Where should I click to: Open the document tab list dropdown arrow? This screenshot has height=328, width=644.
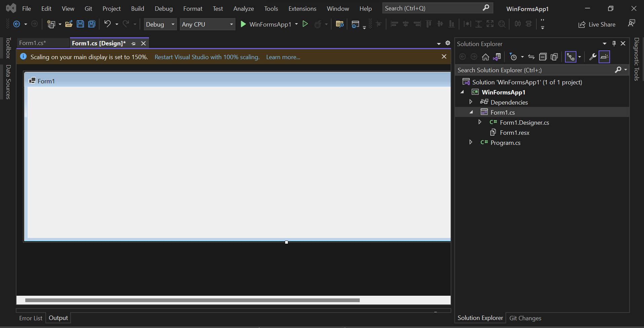point(439,44)
